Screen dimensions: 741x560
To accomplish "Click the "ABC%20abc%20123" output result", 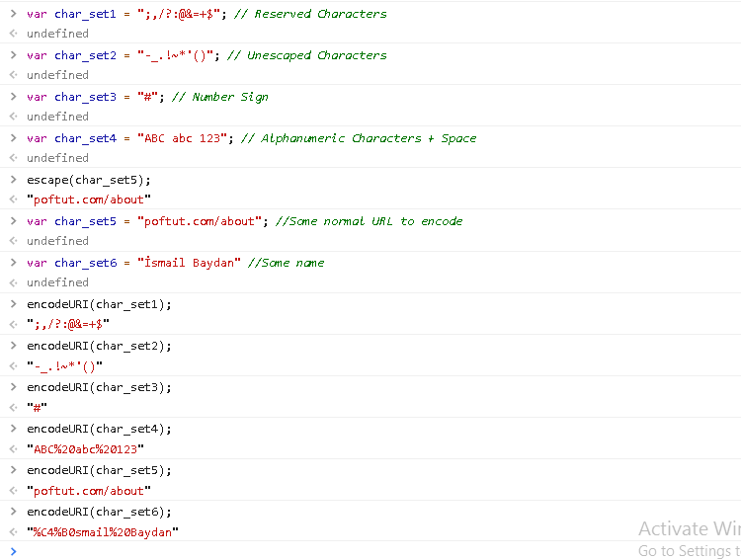I will (85, 449).
